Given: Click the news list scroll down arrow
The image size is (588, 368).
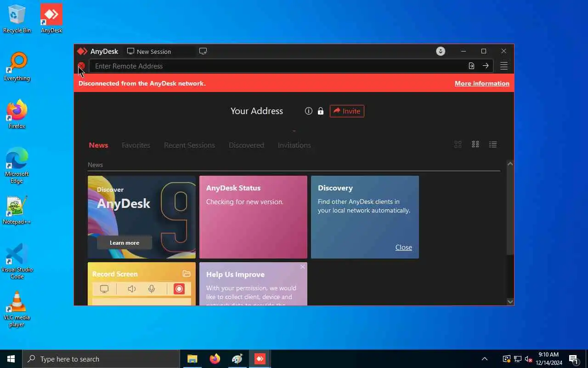Looking at the screenshot, I should point(510,301).
